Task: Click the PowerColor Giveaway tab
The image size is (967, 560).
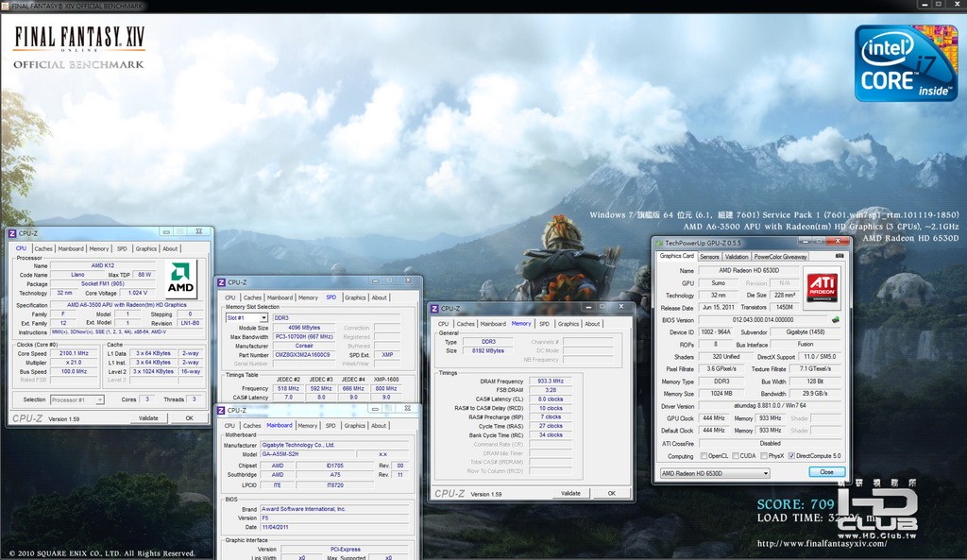Action: tap(780, 256)
